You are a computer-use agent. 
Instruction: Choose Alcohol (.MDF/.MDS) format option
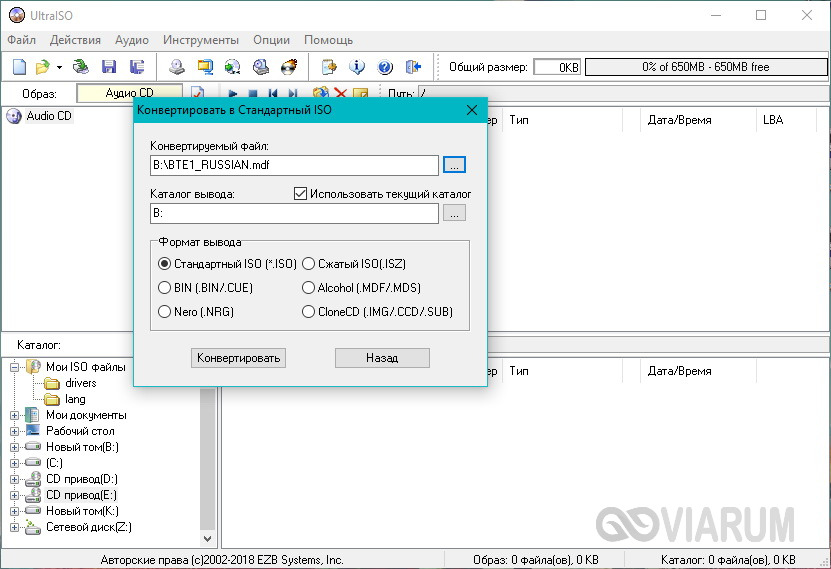coord(361,288)
